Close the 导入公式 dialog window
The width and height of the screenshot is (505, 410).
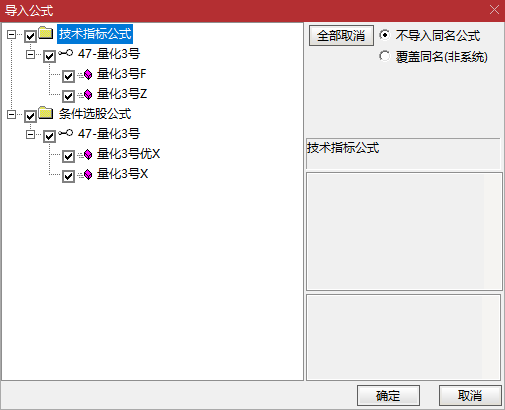pyautogui.click(x=494, y=10)
